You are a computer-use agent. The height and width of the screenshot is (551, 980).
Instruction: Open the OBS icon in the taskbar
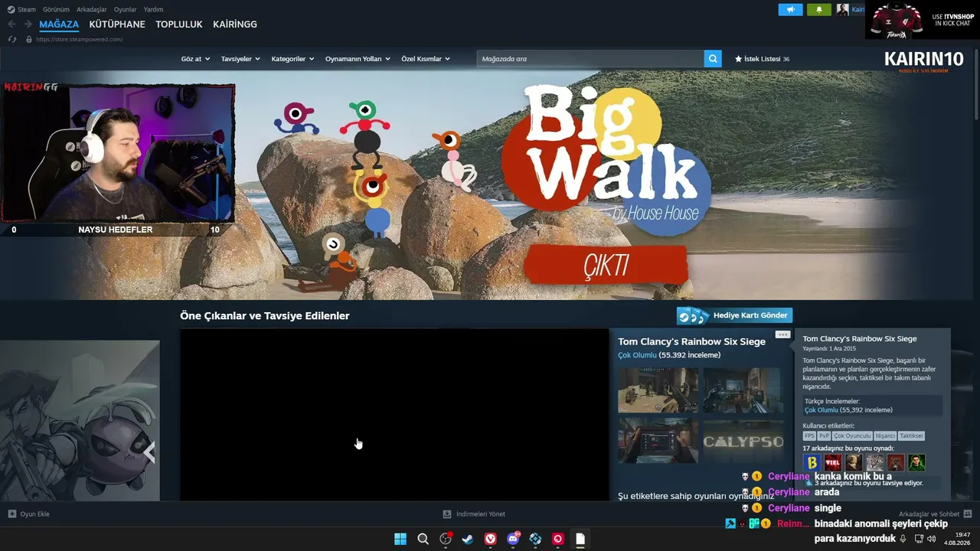click(x=446, y=539)
